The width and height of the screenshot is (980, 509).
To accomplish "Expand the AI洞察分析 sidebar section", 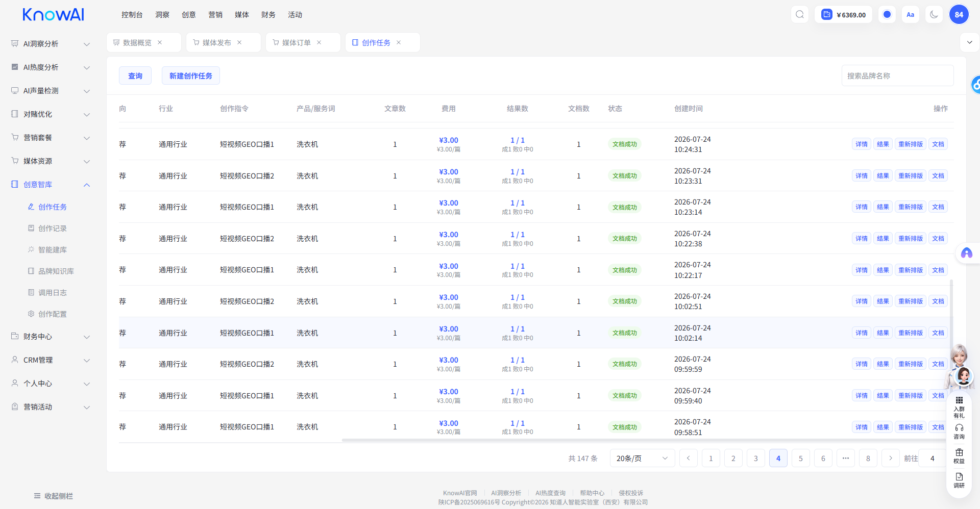I will click(50, 44).
